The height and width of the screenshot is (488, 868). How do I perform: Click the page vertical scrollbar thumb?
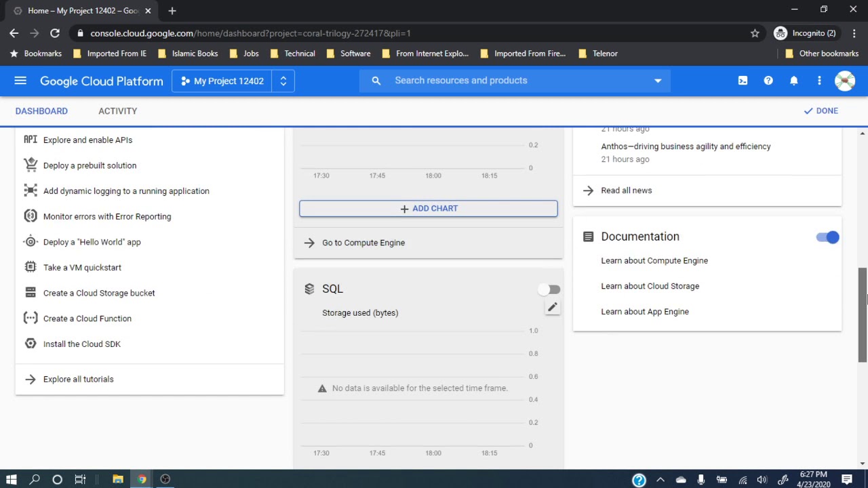pyautogui.click(x=863, y=315)
